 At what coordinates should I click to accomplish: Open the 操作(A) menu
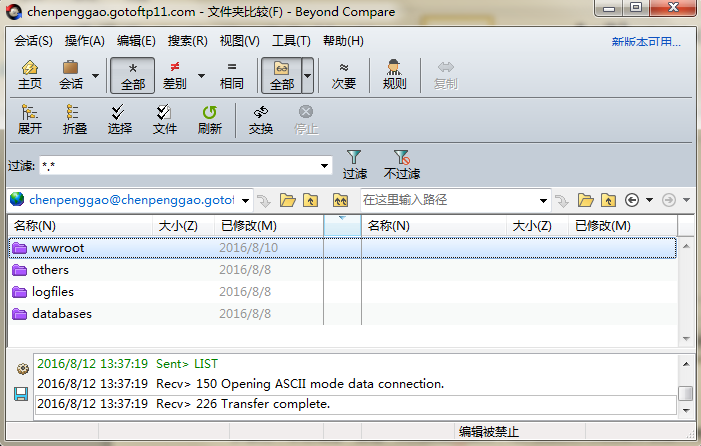(x=84, y=41)
